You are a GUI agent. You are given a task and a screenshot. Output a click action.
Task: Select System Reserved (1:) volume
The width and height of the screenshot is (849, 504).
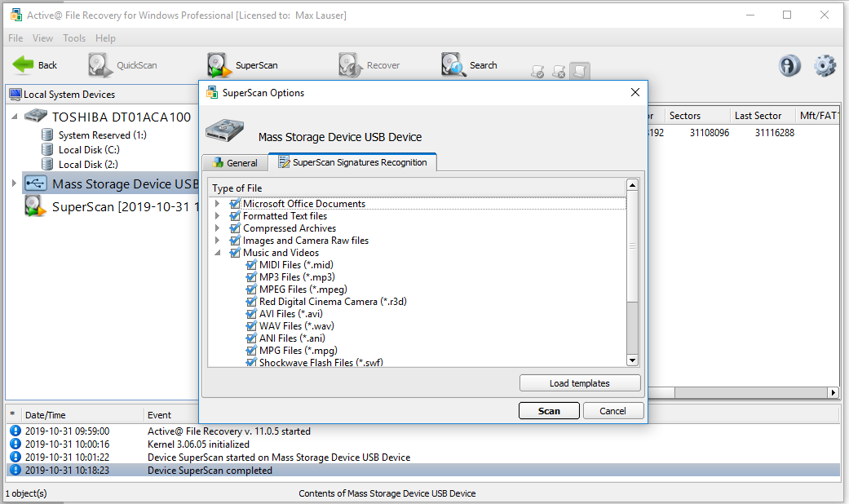click(x=102, y=135)
